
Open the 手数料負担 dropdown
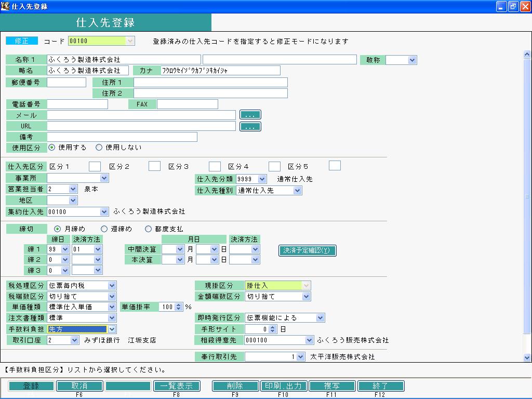(x=112, y=329)
